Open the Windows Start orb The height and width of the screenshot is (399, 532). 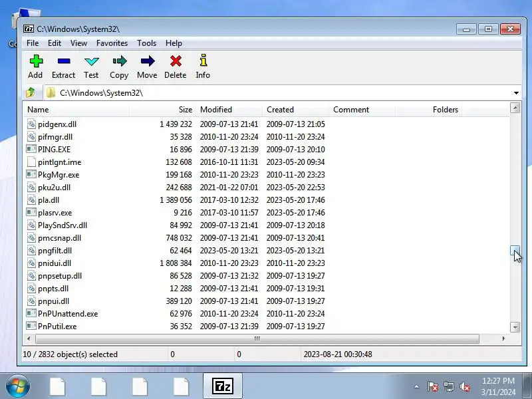tap(17, 386)
